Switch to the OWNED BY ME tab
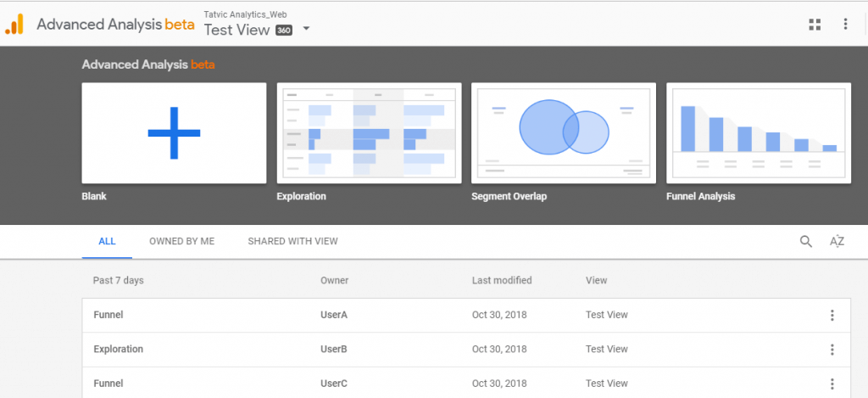Viewport: 868px width, 398px height. (181, 241)
